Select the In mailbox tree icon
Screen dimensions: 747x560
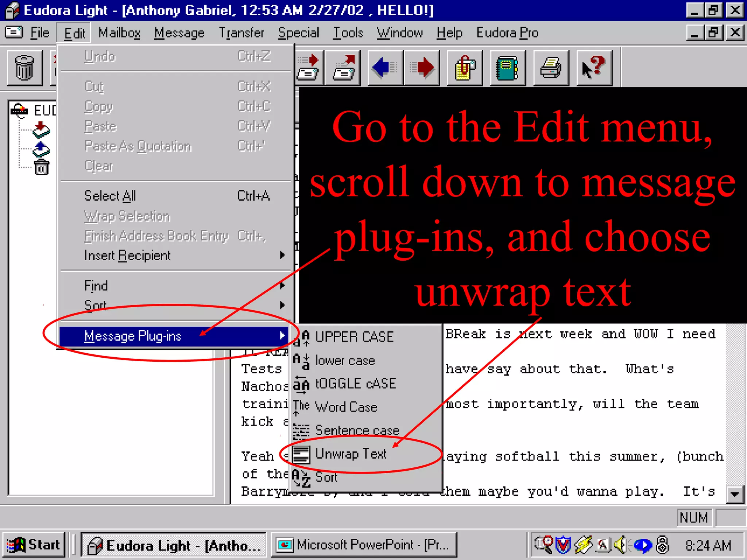coord(41,130)
